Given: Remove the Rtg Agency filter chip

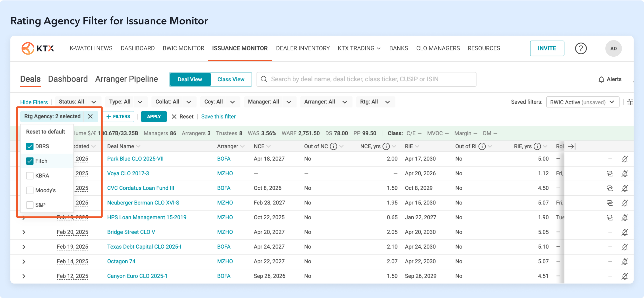Looking at the screenshot, I should [90, 116].
